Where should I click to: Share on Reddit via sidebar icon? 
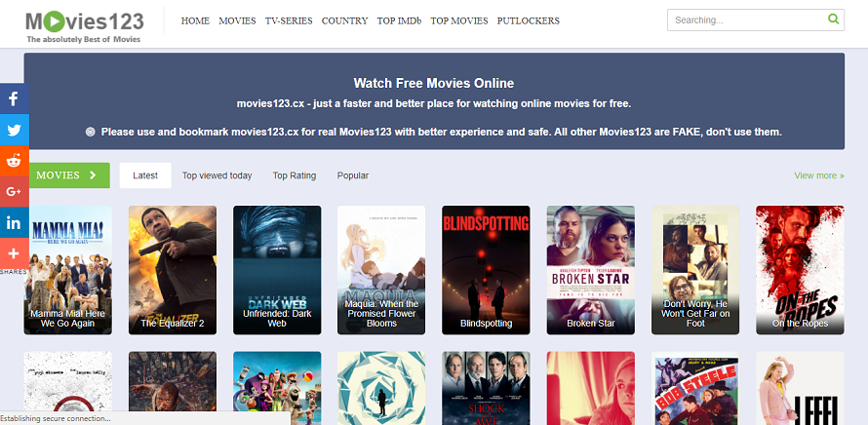tap(14, 161)
